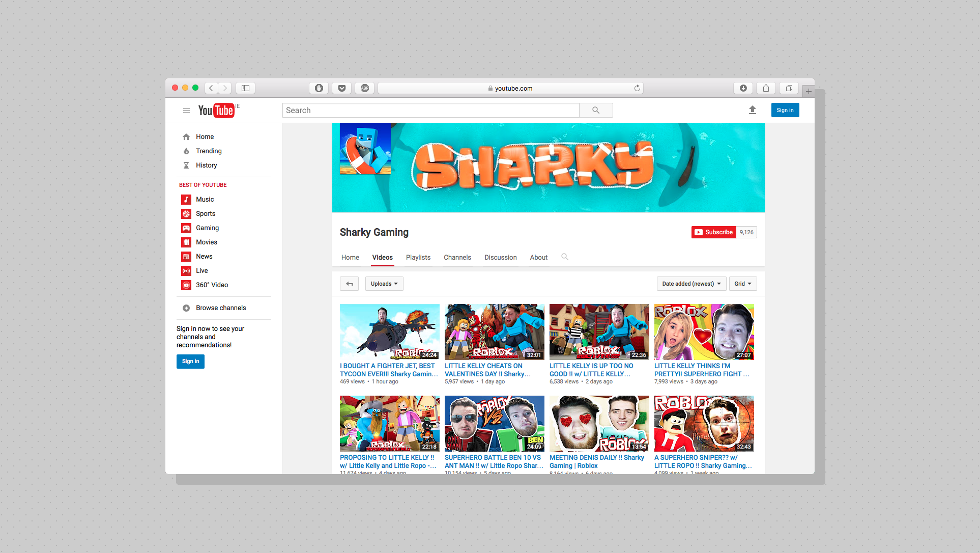Click the search magnifier button

pos(595,110)
